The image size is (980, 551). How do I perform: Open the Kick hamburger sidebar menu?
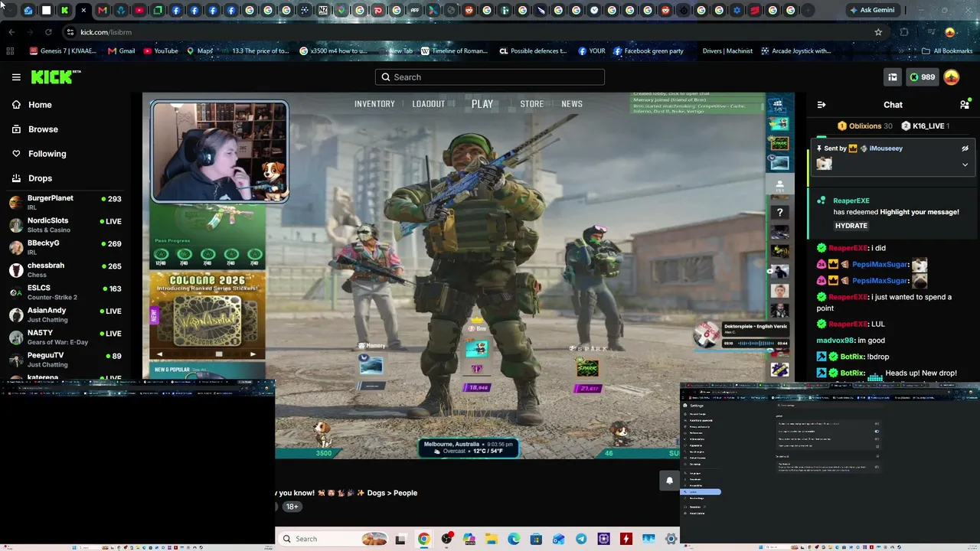click(16, 77)
